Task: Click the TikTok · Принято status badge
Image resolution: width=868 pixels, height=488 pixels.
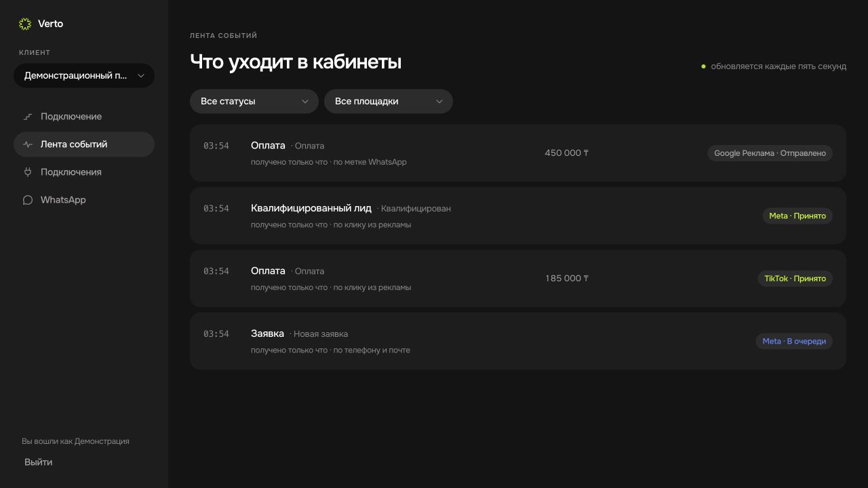Action: coord(795,279)
